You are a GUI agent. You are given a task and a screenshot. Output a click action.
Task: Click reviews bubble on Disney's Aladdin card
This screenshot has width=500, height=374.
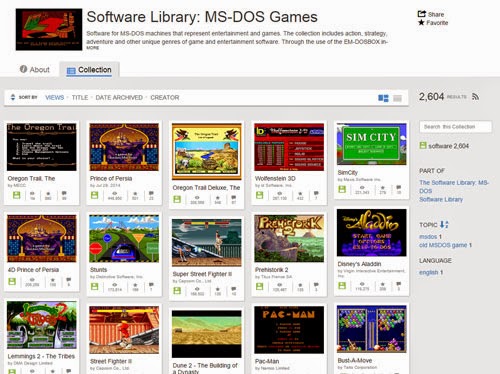398,284
